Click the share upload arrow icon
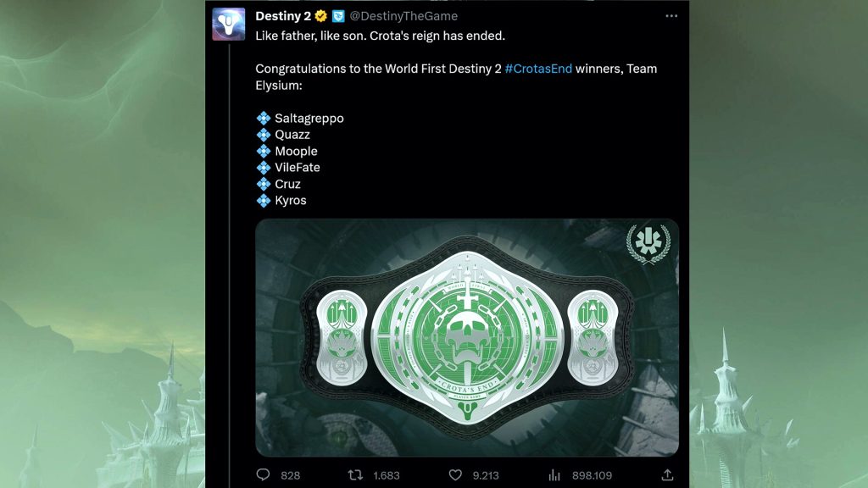868x488 pixels. (x=667, y=475)
